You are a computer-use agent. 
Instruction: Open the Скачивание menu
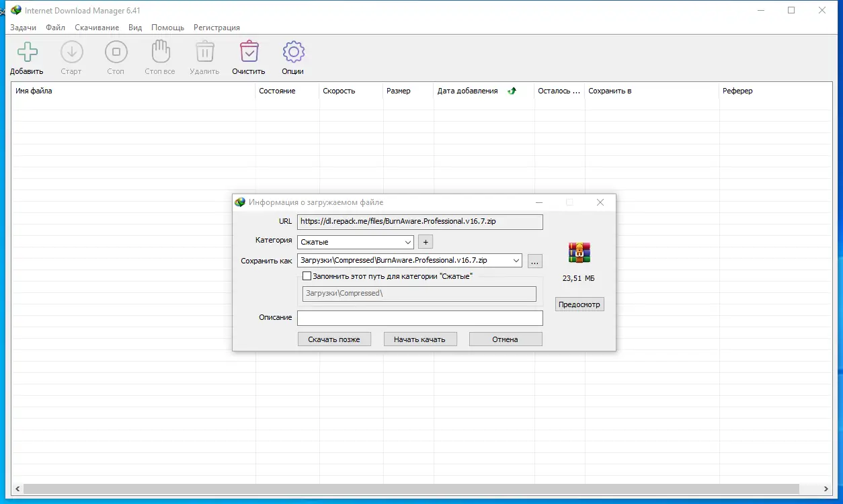(x=97, y=28)
